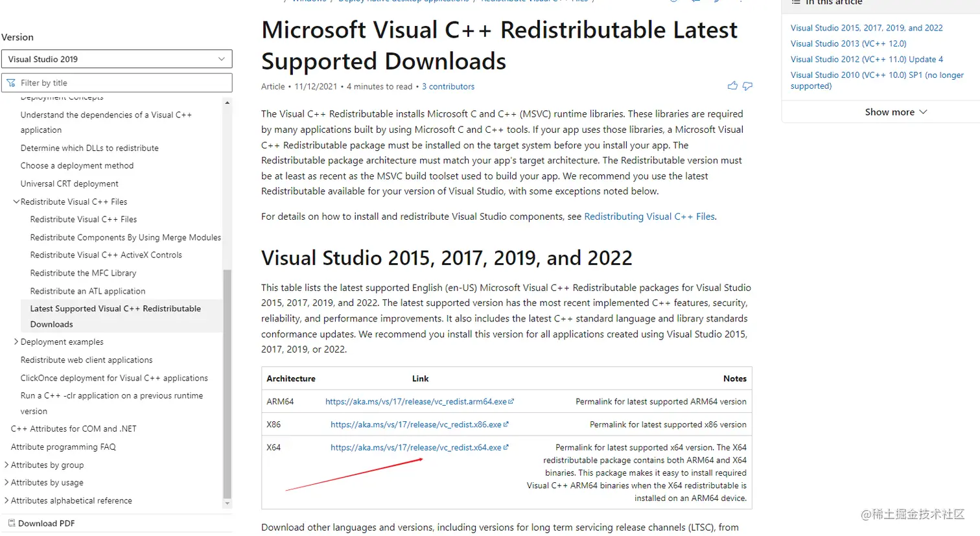Jump to Visual Studio 2012 Update 4 section

click(867, 59)
